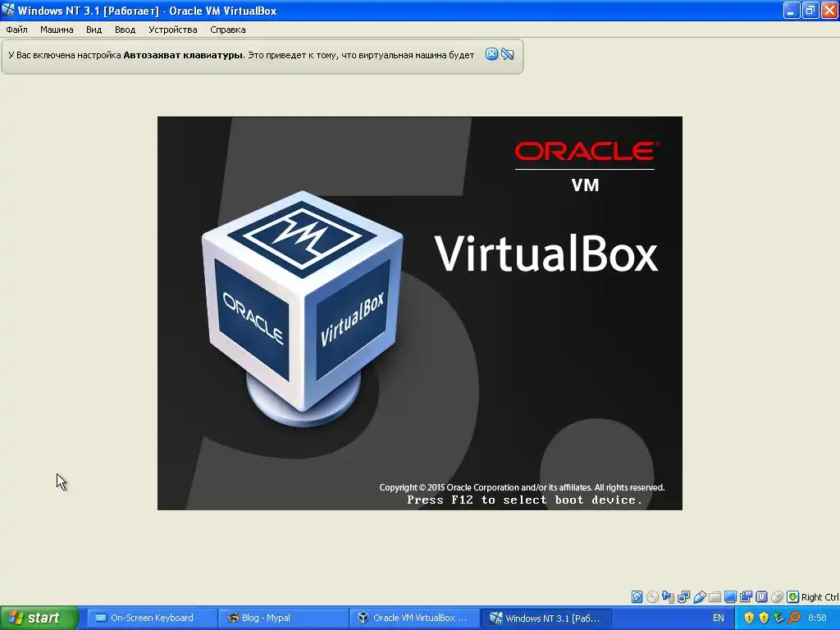
Task: Click the Safely Remove Hardware tray icon
Action: tap(779, 618)
